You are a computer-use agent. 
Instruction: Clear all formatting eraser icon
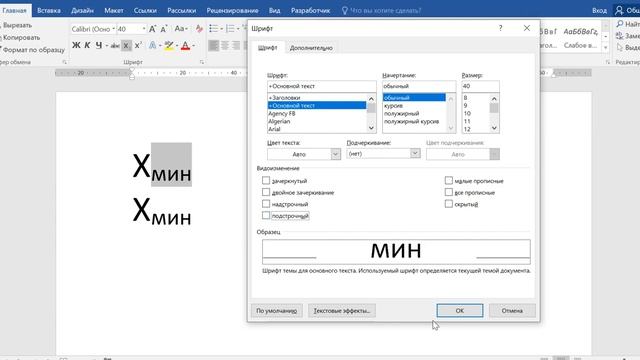point(199,29)
